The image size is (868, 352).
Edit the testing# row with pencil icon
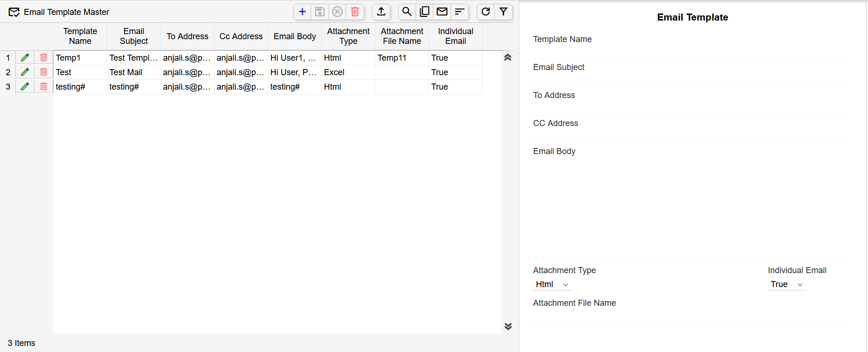tap(25, 87)
